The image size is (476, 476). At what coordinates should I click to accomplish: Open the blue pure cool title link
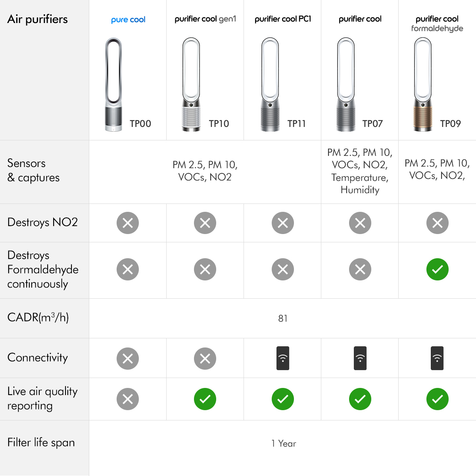(x=128, y=19)
